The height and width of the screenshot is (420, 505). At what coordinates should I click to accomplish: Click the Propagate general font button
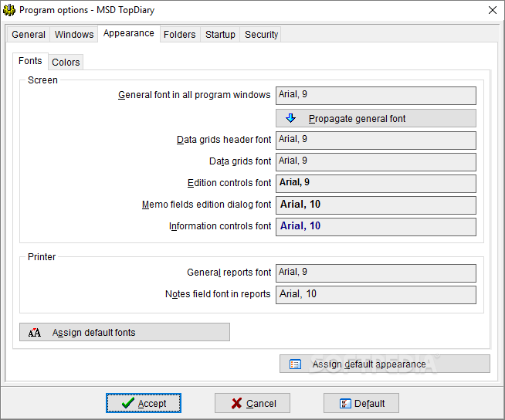376,118
